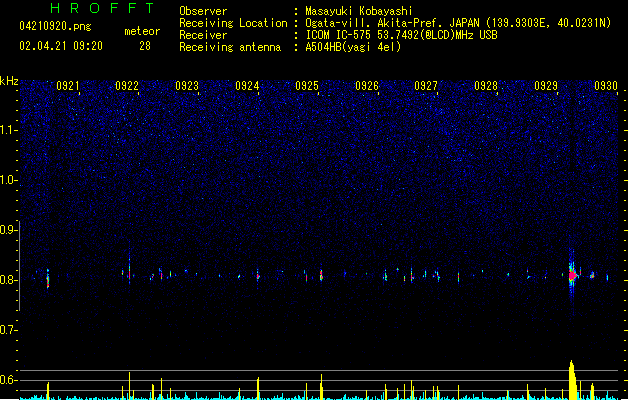Click the Ogata-vill. Akita-Pref. JAPAN coordinates text
Viewport: 629px width, 400px height.
tap(458, 23)
